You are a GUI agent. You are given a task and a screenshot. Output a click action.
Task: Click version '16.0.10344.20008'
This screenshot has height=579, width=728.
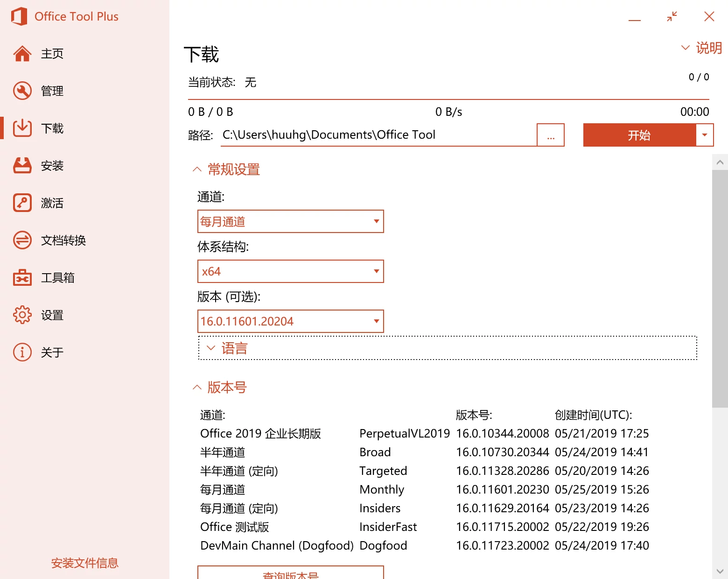pos(503,434)
